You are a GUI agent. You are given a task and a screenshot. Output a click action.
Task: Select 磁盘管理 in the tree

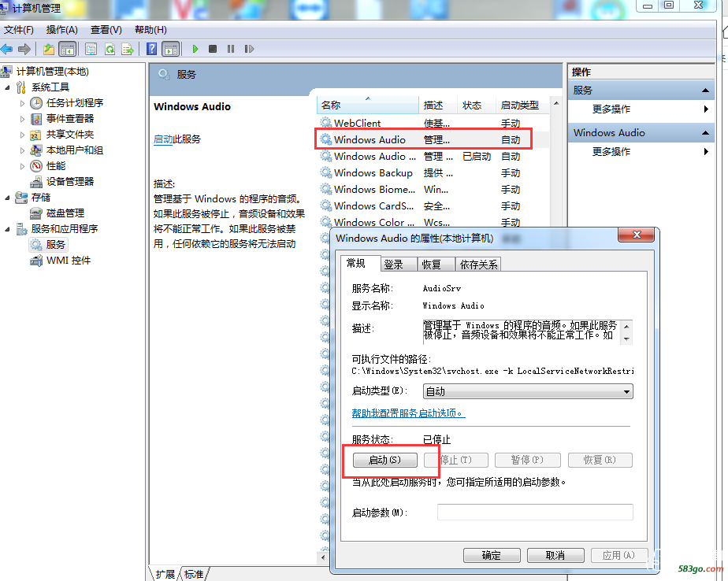65,213
